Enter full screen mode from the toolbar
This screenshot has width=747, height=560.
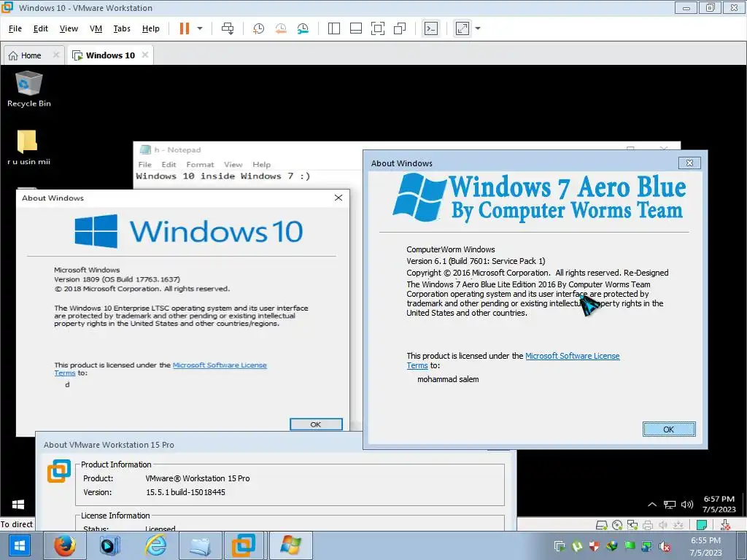pos(378,28)
